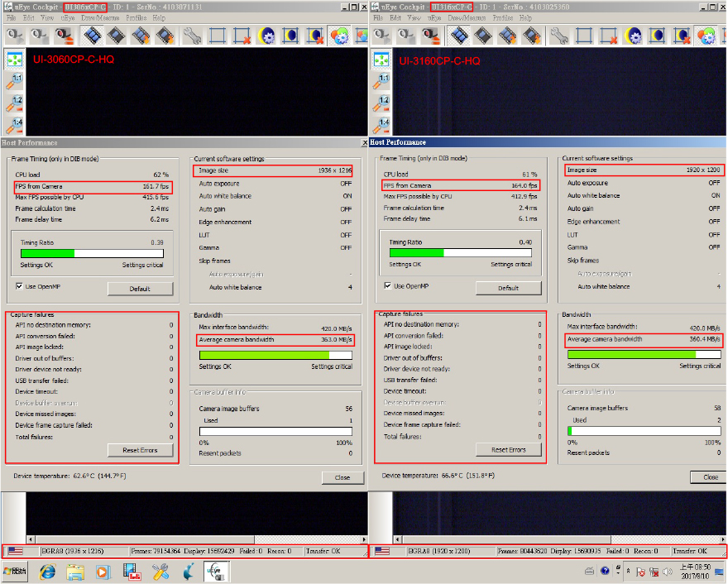Click the wrench properties icon in left window
The width and height of the screenshot is (728, 584).
[192, 36]
